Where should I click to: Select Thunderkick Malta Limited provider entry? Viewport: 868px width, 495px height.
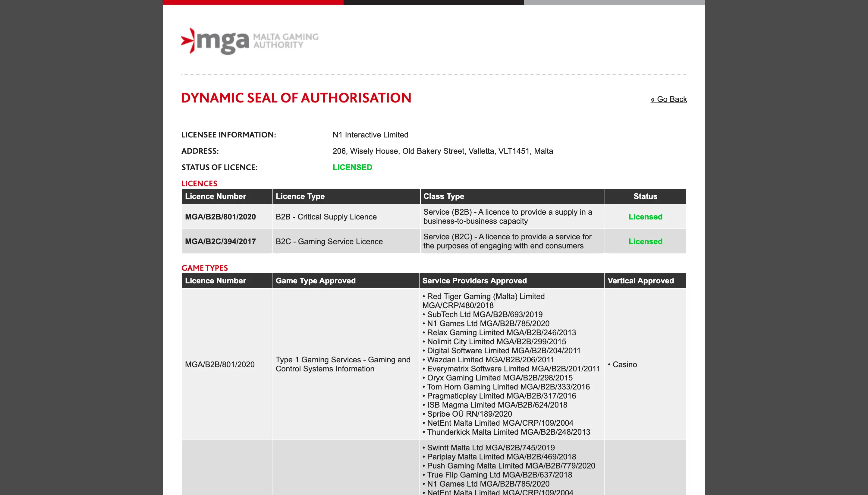[506, 432]
